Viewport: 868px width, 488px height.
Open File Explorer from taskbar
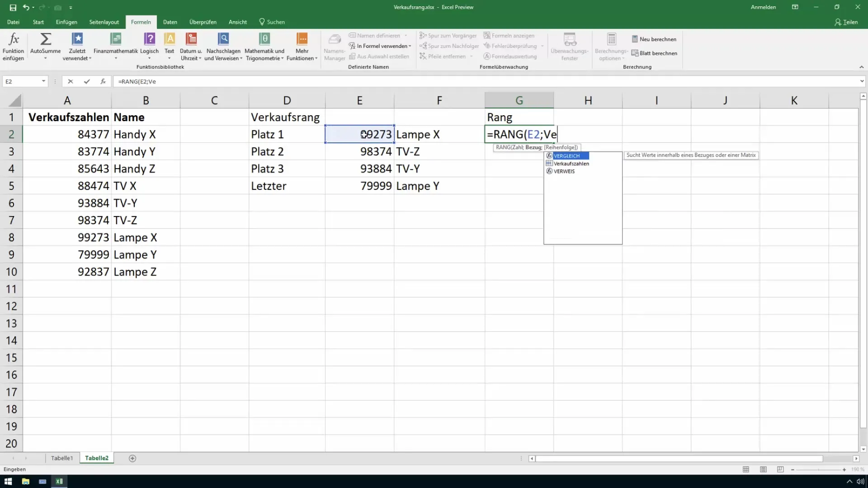pos(25,481)
